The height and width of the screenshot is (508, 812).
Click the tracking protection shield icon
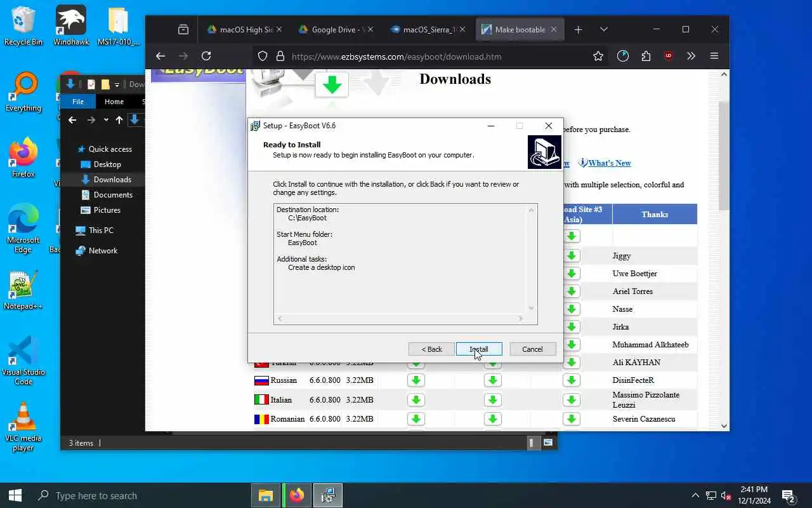[x=263, y=56]
